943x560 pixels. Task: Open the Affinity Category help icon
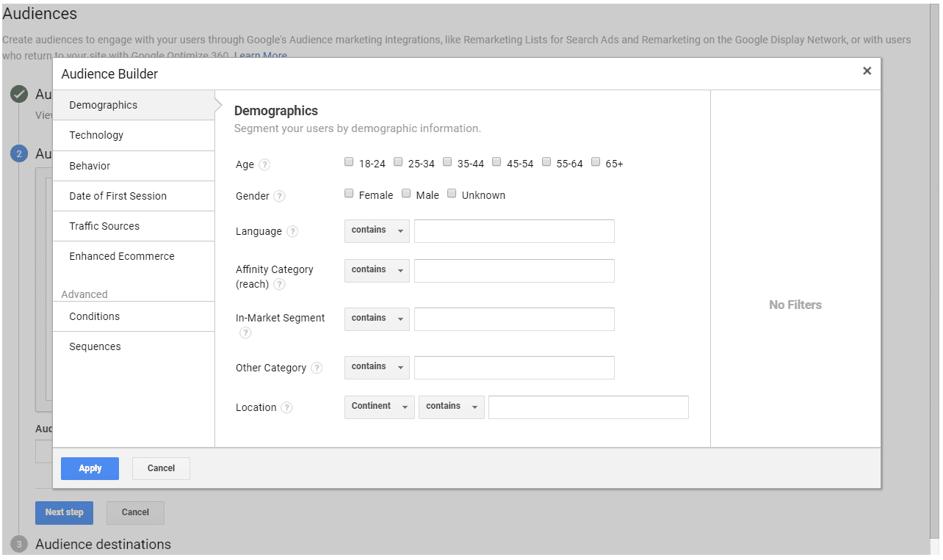point(279,285)
